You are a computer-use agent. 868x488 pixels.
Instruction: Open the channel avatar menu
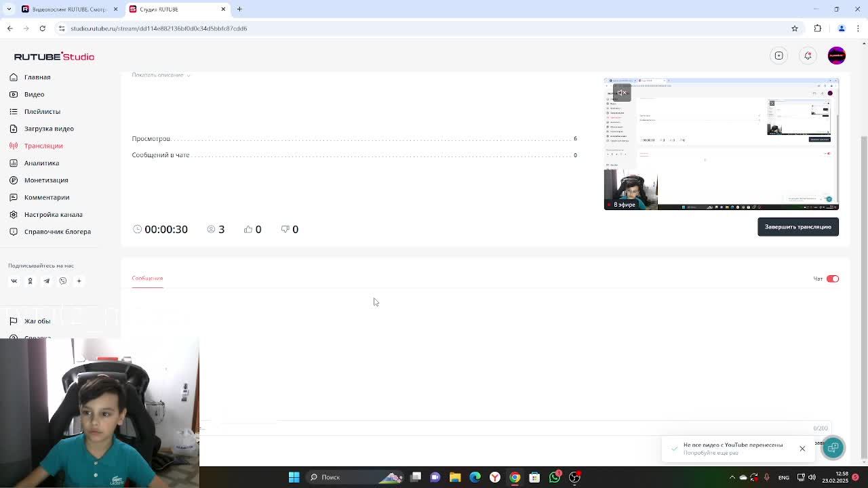click(837, 56)
